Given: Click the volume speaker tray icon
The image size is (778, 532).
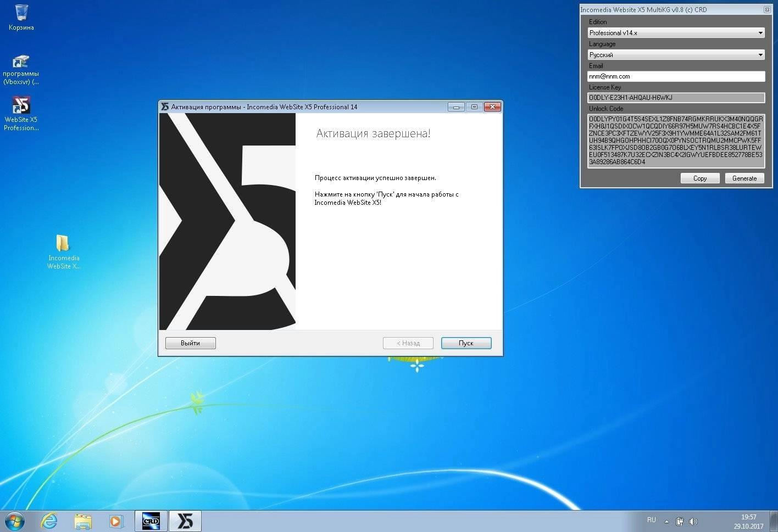Looking at the screenshot, I should tap(693, 522).
